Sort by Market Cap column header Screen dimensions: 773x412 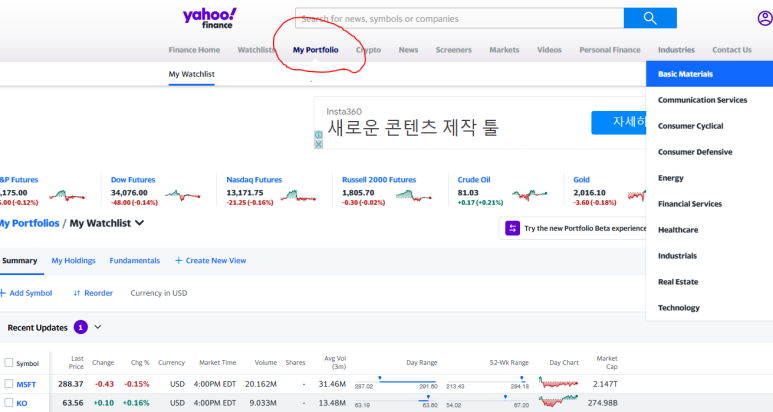coord(607,362)
